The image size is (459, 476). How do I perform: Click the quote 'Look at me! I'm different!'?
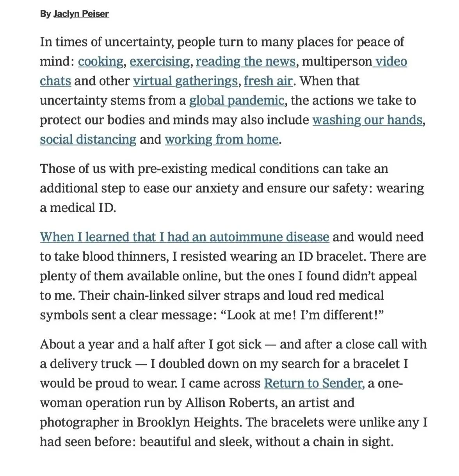coord(303,315)
